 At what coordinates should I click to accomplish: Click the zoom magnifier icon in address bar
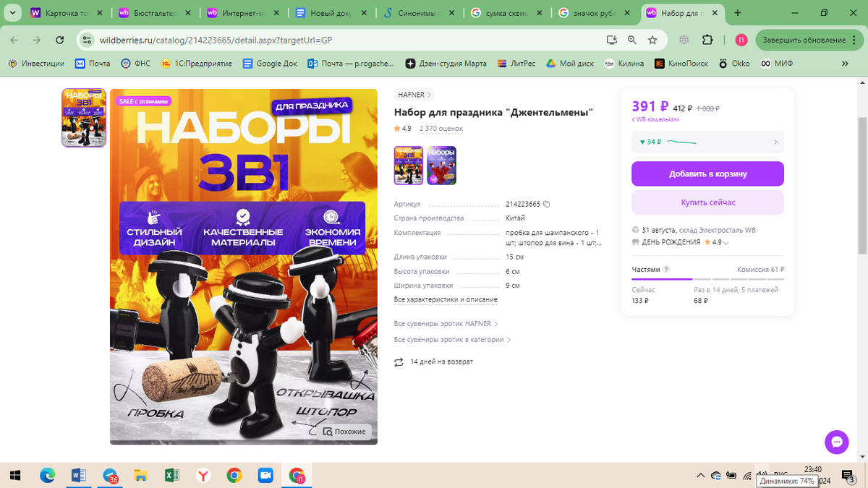[x=632, y=40]
